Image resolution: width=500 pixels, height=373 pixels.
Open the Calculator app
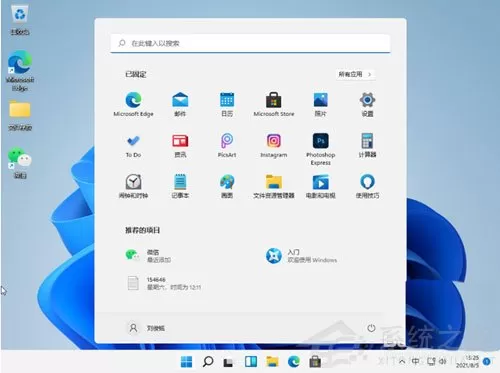coord(367,145)
